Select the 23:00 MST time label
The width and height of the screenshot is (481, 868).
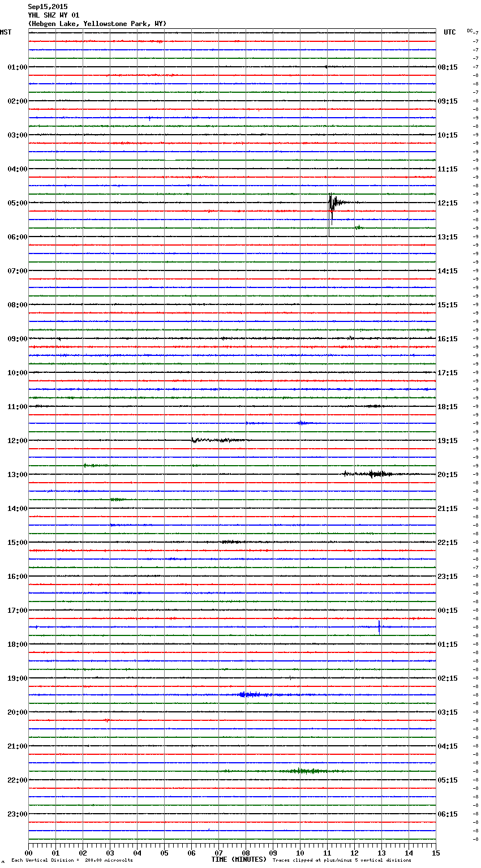[18, 814]
